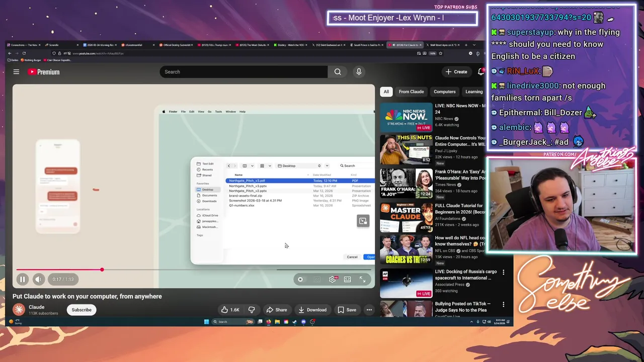Image resolution: width=644 pixels, height=362 pixels.
Task: Select the Computers filter chip
Action: tap(445, 92)
